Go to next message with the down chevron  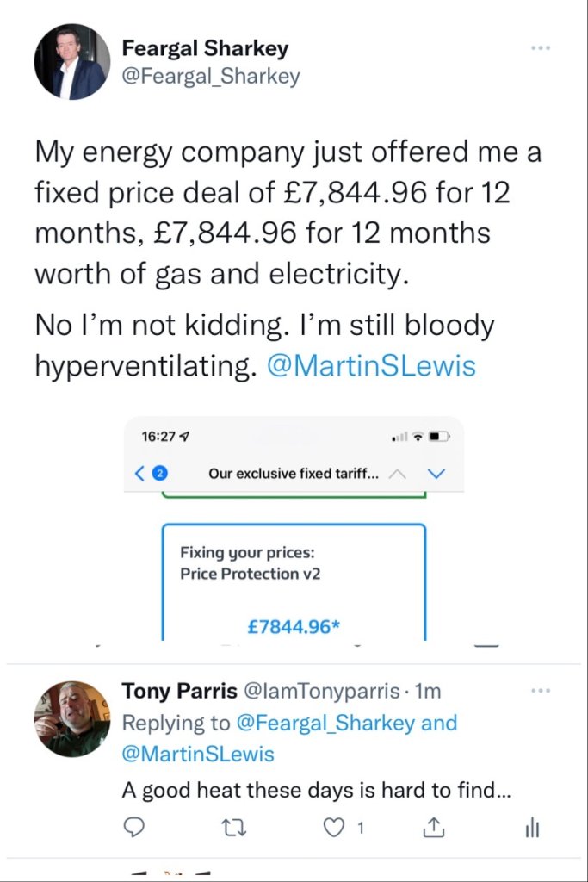[x=436, y=473]
